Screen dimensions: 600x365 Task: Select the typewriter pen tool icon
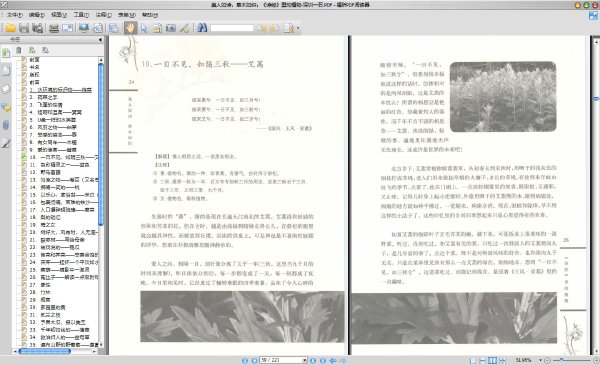[x=184, y=28]
